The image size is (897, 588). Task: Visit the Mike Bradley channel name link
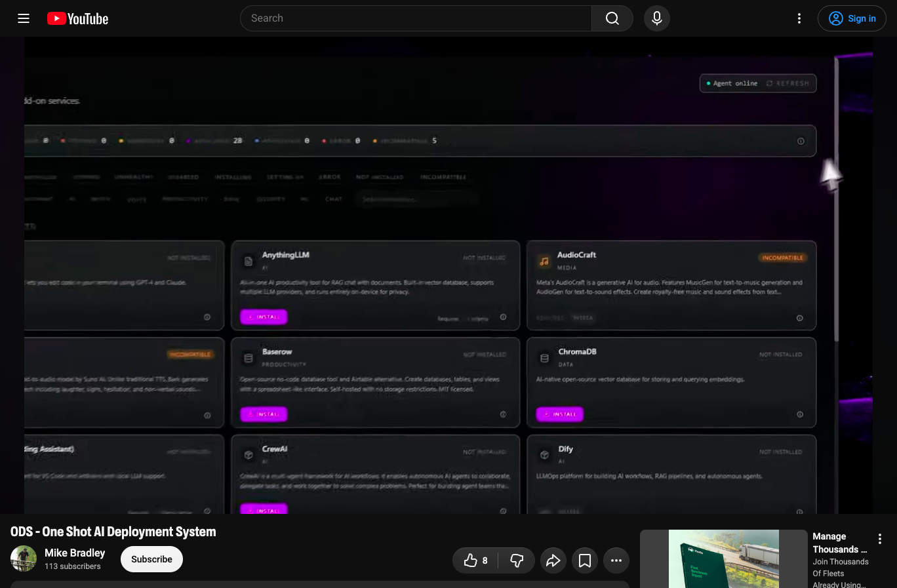coord(75,553)
